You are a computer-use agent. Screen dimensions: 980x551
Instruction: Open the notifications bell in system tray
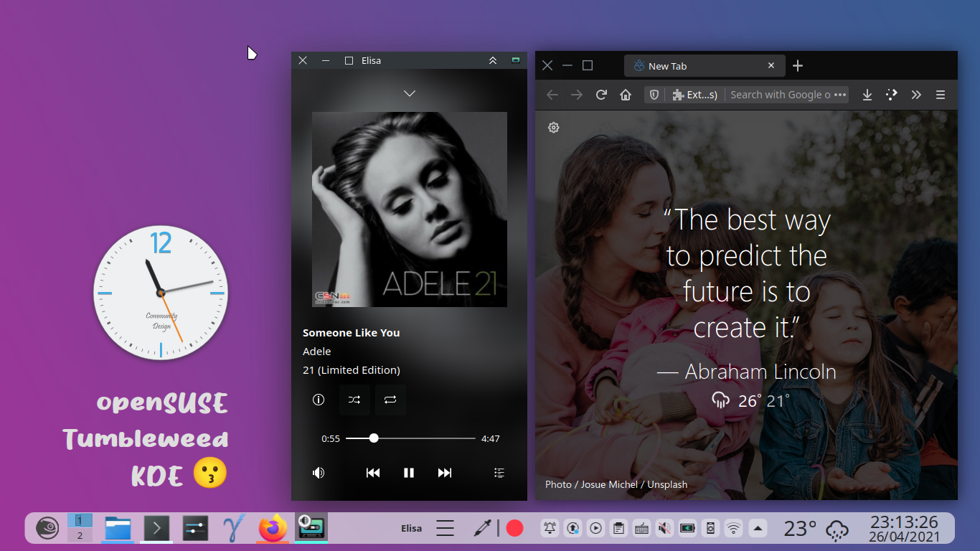point(550,529)
